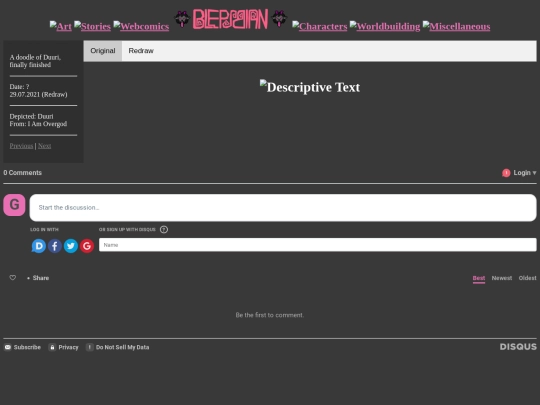Open the Webcomics navigation link
Screen dimensions: 540x405
click(x=141, y=26)
